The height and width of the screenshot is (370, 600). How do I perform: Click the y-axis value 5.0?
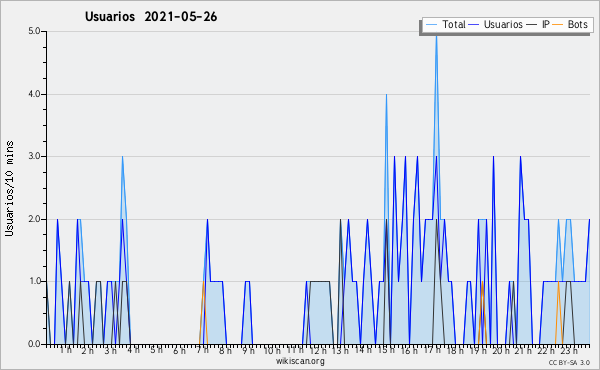tap(34, 31)
